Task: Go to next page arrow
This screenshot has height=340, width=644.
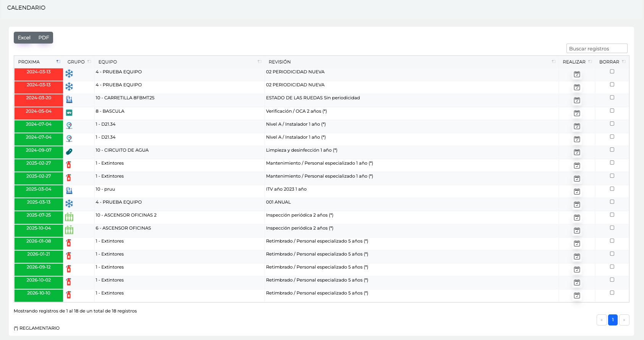Action: 624,320
